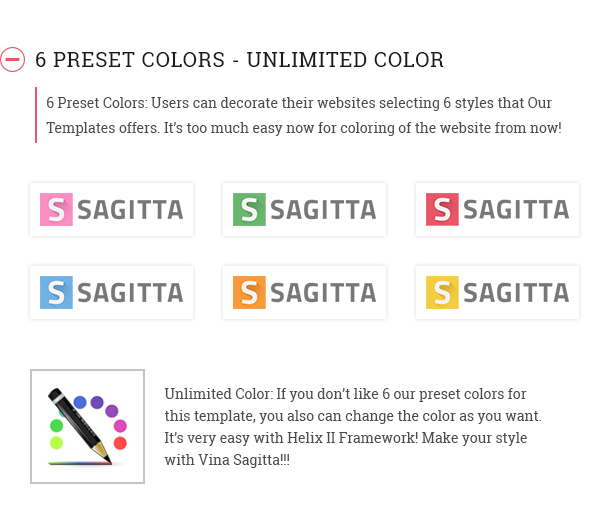This screenshot has height=532, width=610.
Task: Select the blue SAGITTA logo text
Action: [x=130, y=293]
